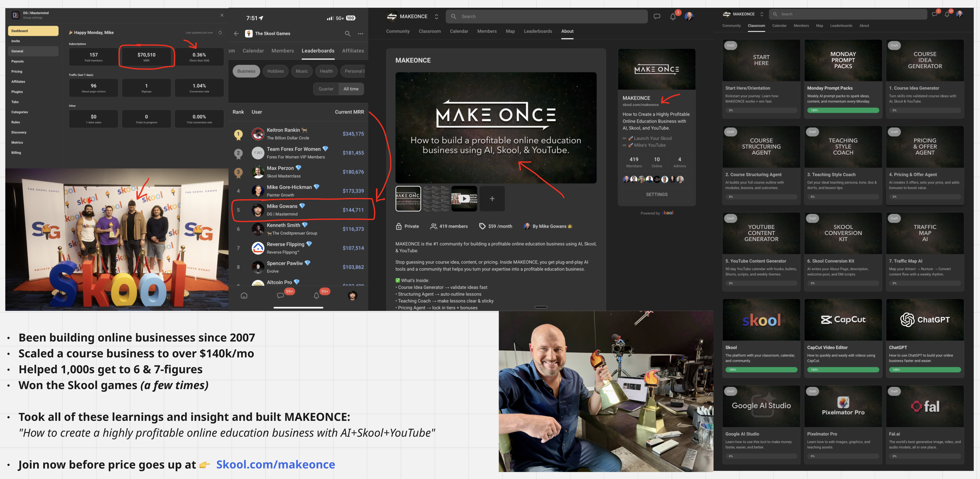
Task: Open notifications bell in Classroom page header
Action: click(947, 14)
